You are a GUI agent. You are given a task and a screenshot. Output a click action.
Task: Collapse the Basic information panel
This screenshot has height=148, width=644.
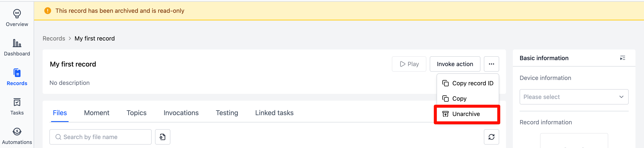point(623,58)
